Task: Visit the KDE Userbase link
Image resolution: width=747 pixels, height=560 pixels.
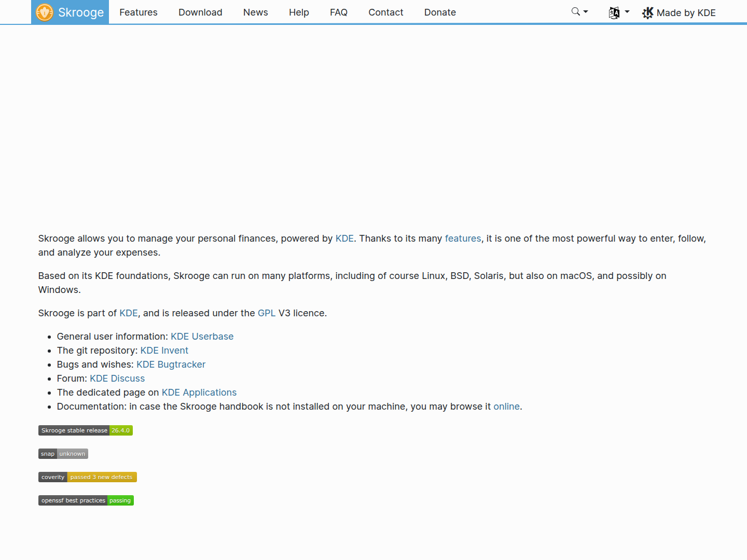Action: 202,337
